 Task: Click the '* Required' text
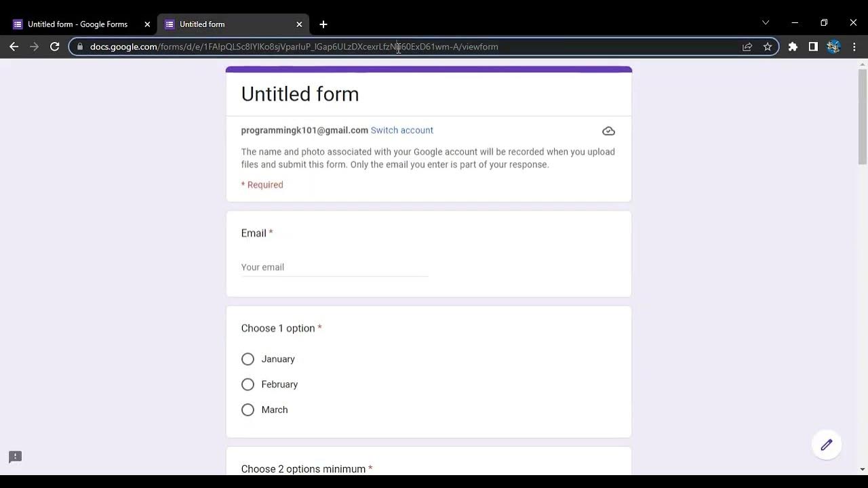point(262,184)
